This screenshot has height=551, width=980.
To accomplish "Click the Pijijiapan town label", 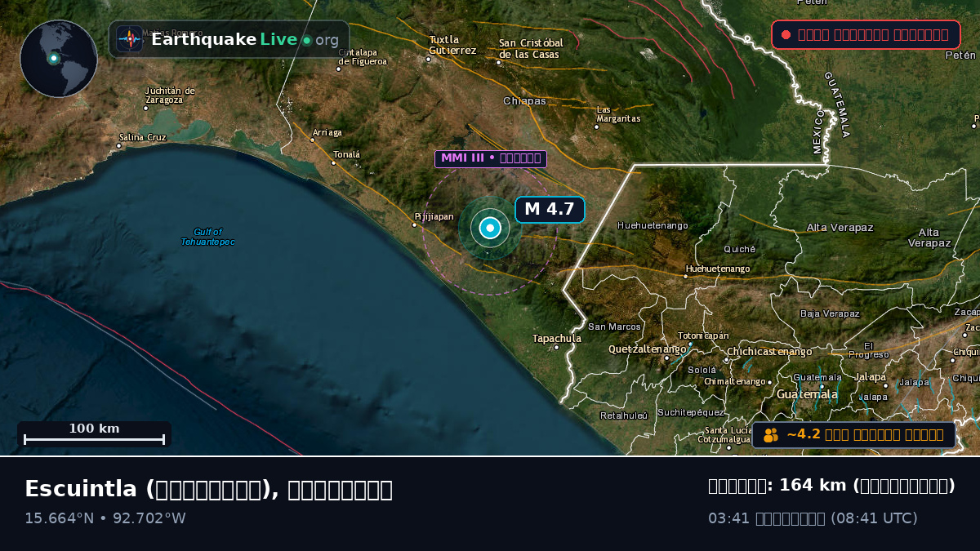I will (434, 216).
